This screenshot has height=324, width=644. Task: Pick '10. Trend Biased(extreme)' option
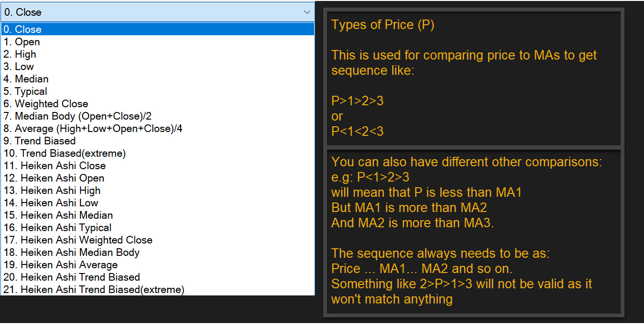click(65, 153)
